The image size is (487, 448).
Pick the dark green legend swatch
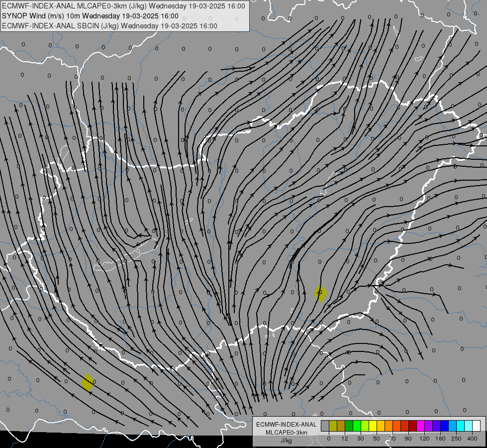pyautogui.click(x=349, y=426)
